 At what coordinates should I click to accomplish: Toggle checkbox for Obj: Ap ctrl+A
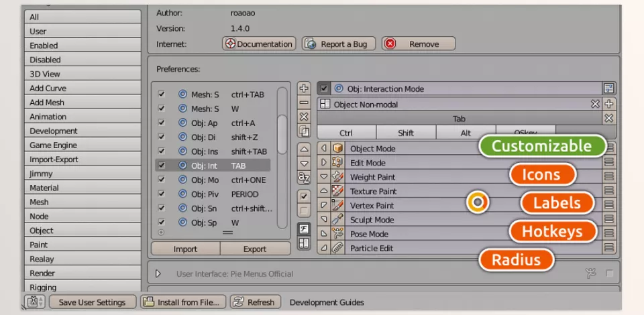coord(162,123)
